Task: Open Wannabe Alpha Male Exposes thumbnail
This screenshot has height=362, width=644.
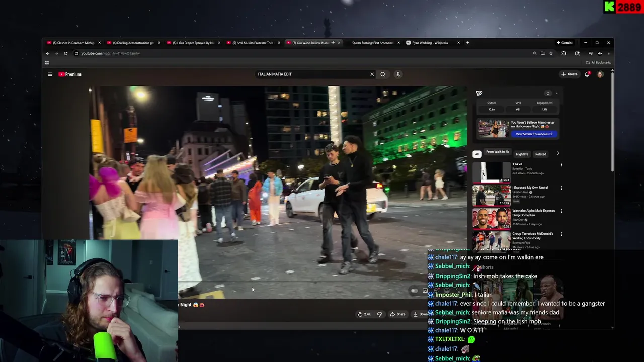Action: tap(492, 218)
